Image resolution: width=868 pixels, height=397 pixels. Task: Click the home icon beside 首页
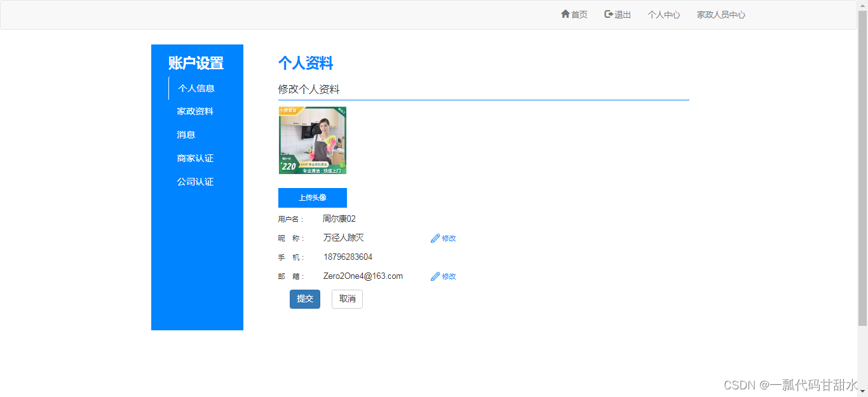[565, 14]
